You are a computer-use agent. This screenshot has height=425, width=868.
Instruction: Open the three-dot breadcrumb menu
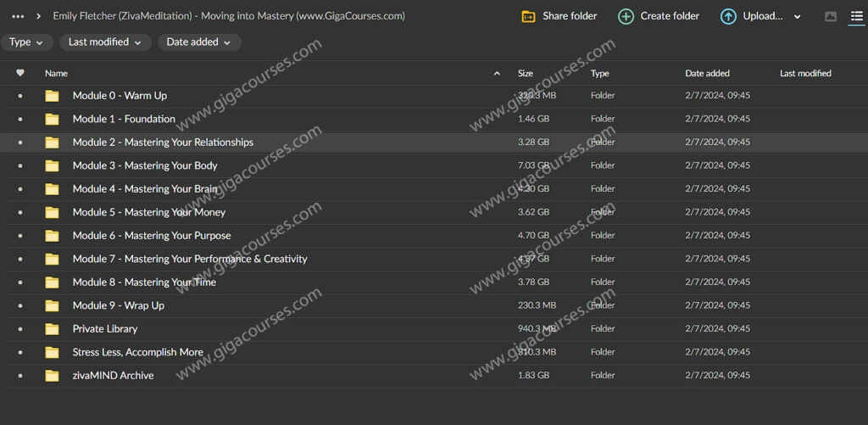pos(18,16)
